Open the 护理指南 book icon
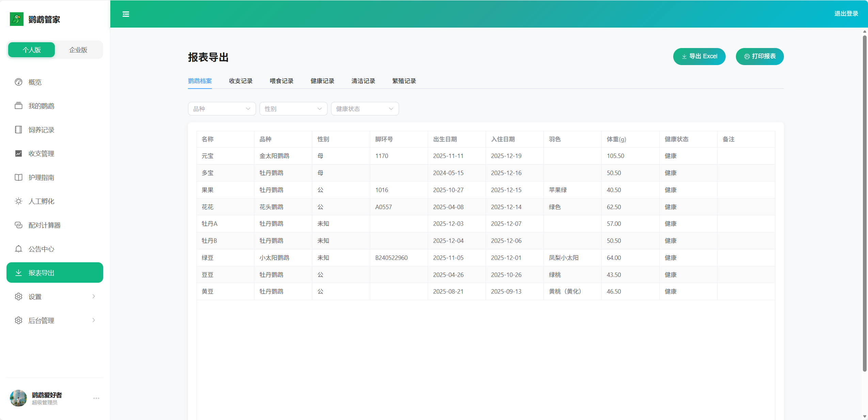Image resolution: width=868 pixels, height=420 pixels. [x=18, y=177]
